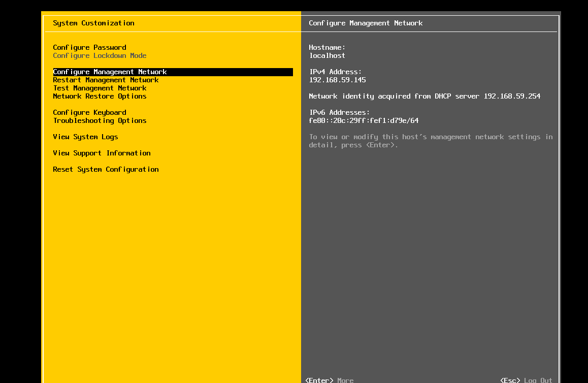
Task: Open highlighted Configure Management Network entry
Action: point(173,72)
